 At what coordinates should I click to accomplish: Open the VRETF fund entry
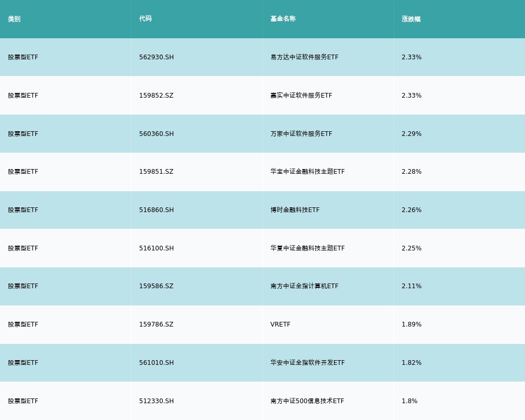(x=280, y=324)
